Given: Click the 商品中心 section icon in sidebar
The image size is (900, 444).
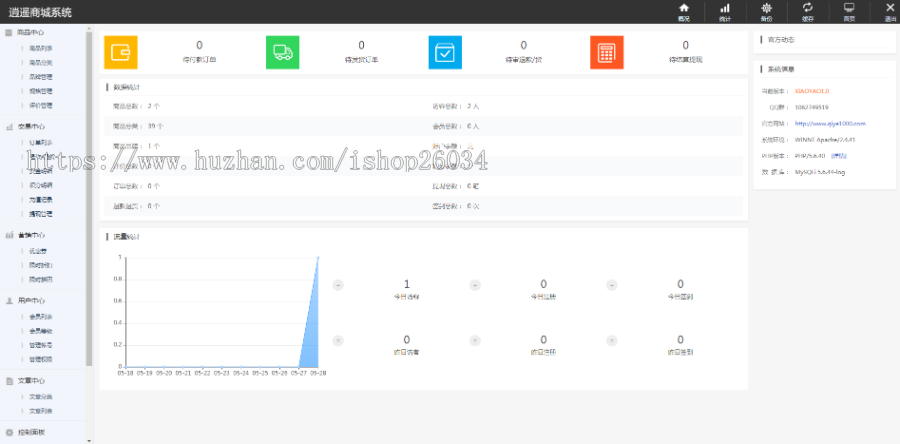Looking at the screenshot, I should (9, 33).
